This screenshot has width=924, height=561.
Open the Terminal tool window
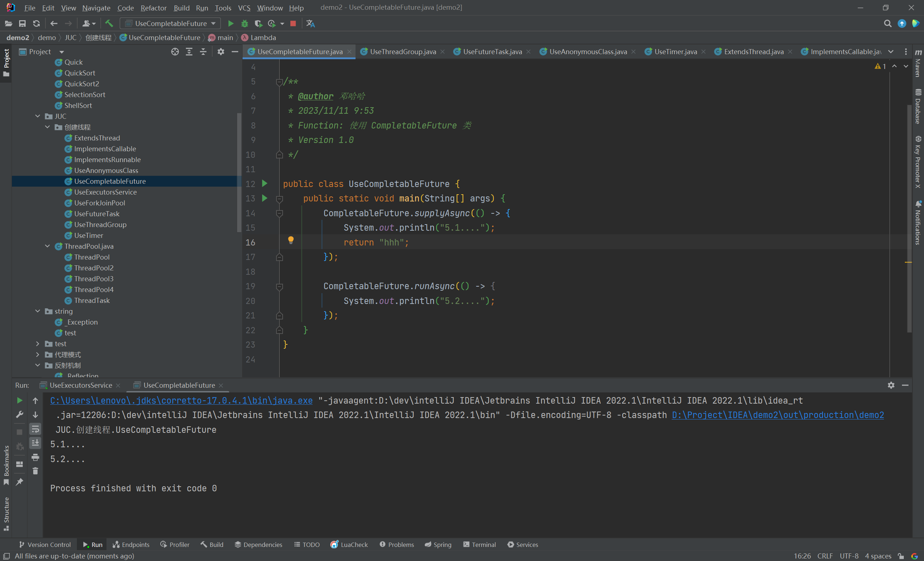click(x=480, y=544)
